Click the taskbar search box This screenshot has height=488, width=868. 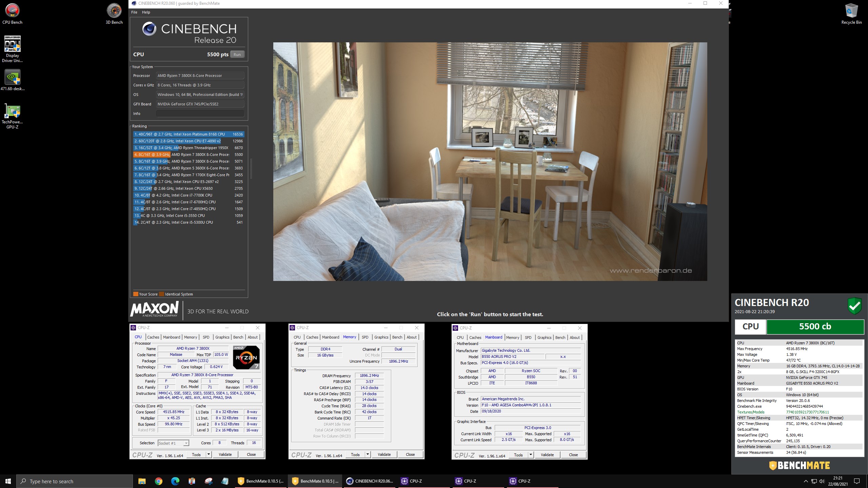[x=75, y=481]
